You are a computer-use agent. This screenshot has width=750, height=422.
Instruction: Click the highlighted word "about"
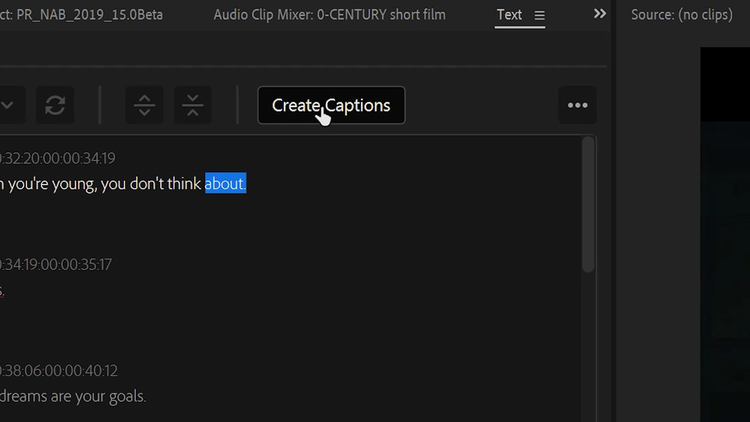coord(225,184)
